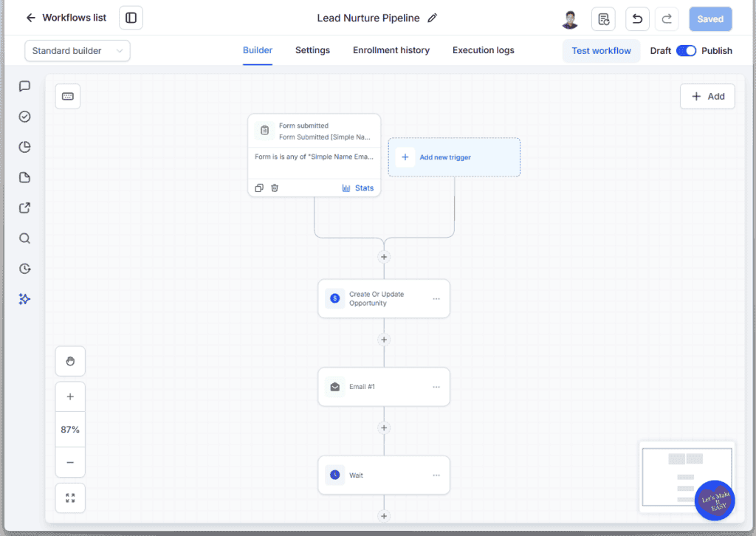The image size is (756, 536).
Task: Undo the last change
Action: (637, 19)
